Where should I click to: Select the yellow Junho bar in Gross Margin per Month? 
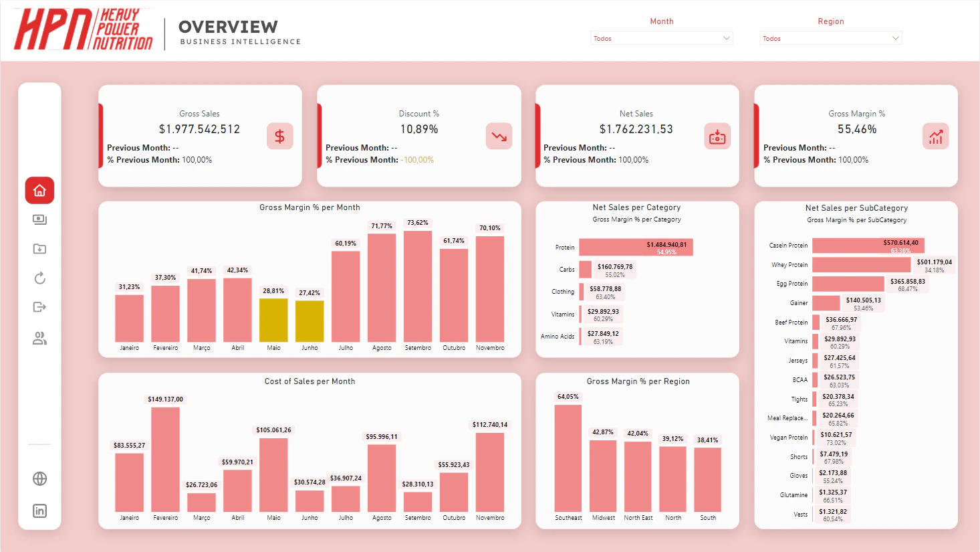[x=310, y=322]
